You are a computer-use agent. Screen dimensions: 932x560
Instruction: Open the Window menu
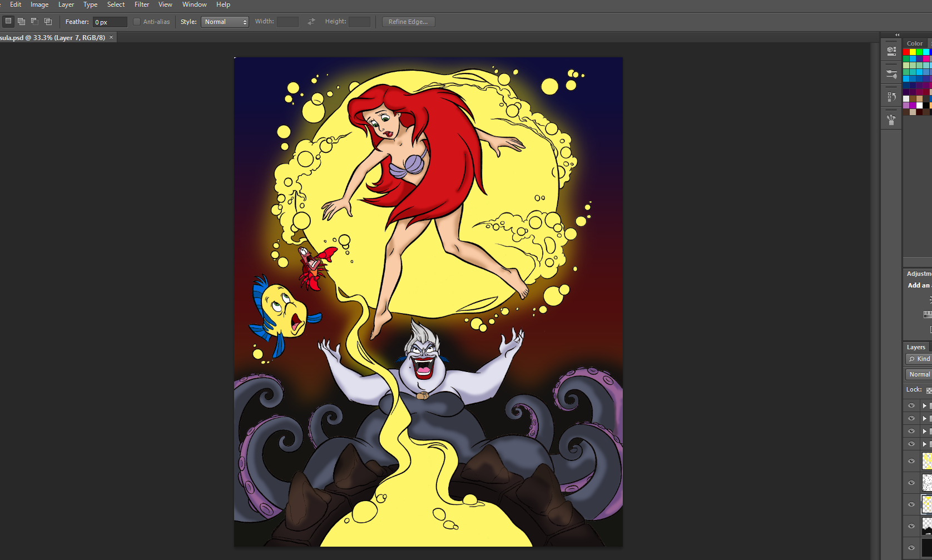195,4
